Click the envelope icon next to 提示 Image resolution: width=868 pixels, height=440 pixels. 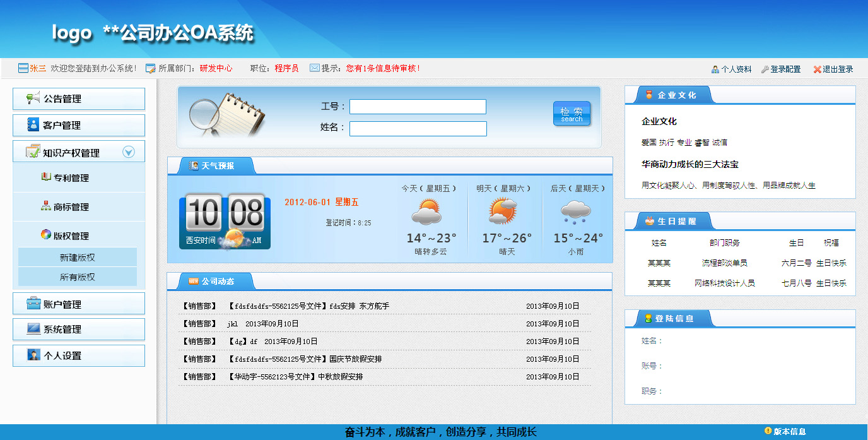pos(314,68)
